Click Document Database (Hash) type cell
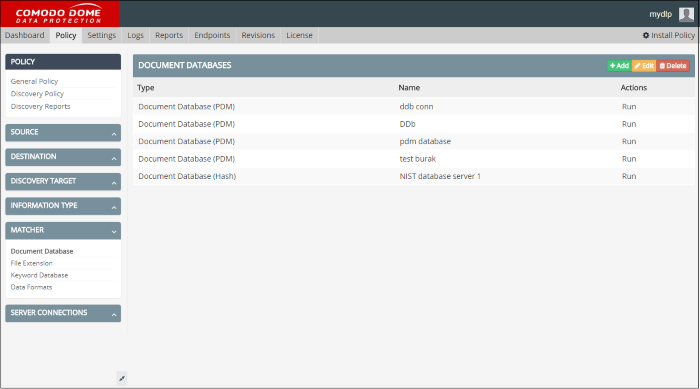This screenshot has width=700, height=389. coord(187,176)
